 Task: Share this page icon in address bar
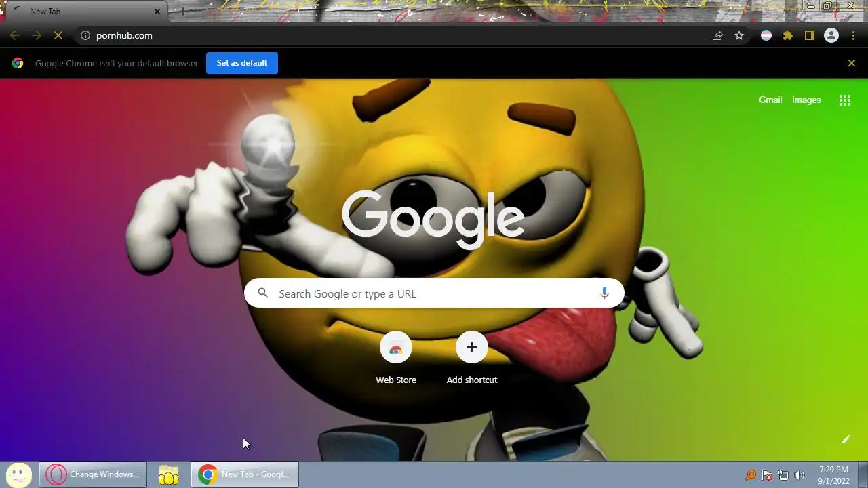click(717, 35)
